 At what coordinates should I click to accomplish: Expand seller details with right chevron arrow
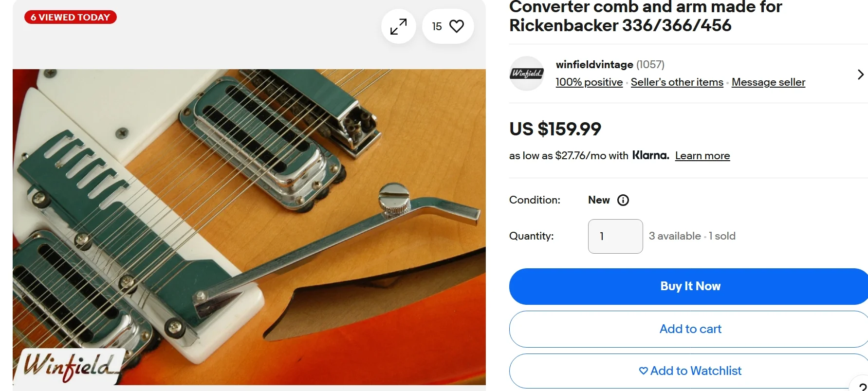coord(860,74)
